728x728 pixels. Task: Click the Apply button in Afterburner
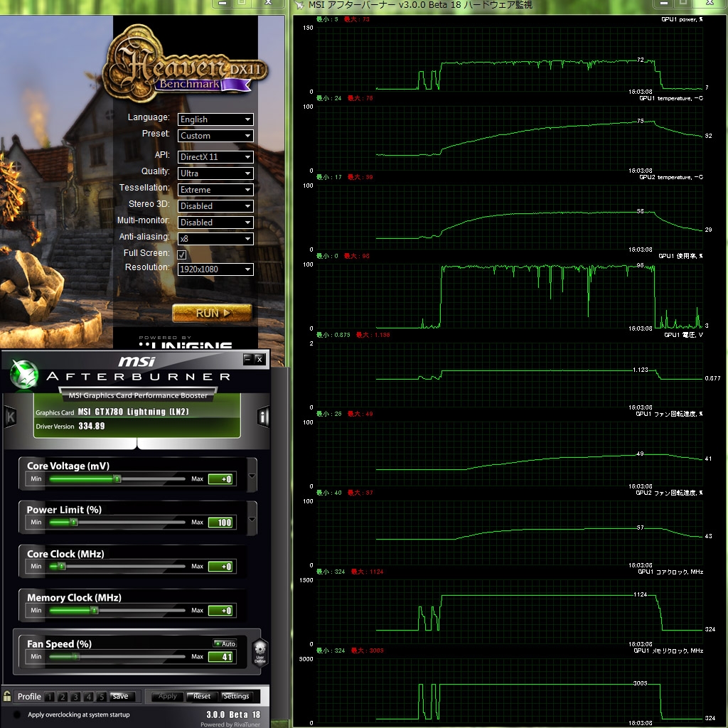[167, 697]
